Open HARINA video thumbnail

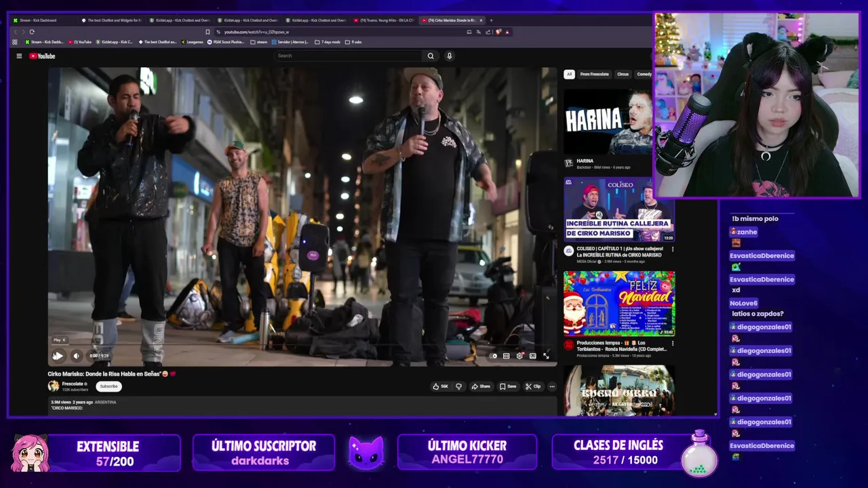[608, 122]
